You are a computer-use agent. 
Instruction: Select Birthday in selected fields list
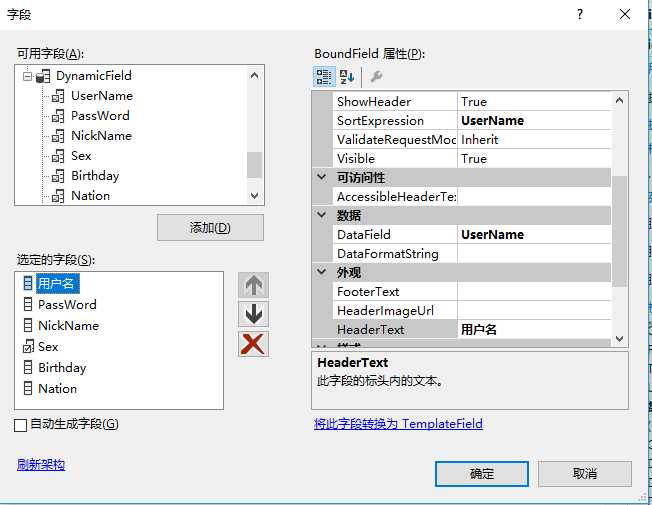[x=62, y=368]
